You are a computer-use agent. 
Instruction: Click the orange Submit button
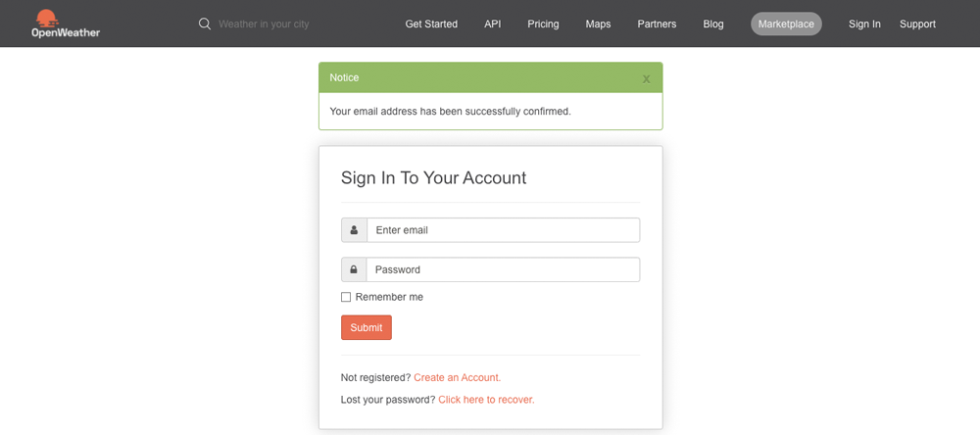[x=367, y=327]
